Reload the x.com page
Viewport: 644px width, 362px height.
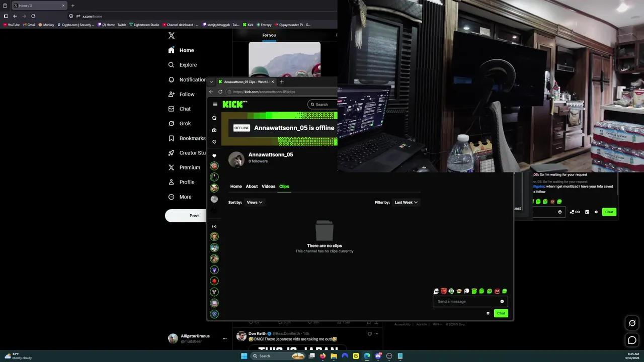(x=33, y=16)
